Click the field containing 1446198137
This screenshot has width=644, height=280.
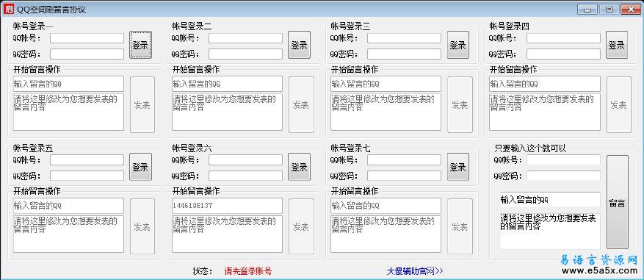(227, 206)
